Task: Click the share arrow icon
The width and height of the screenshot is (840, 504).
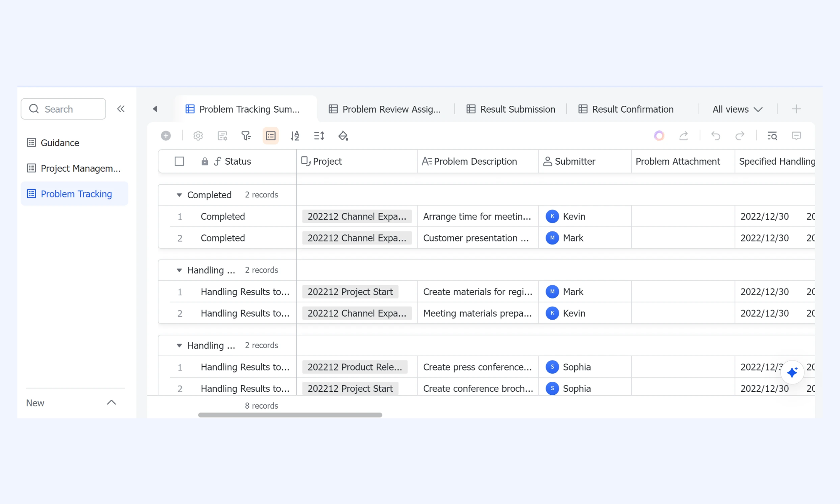Action: 683,136
